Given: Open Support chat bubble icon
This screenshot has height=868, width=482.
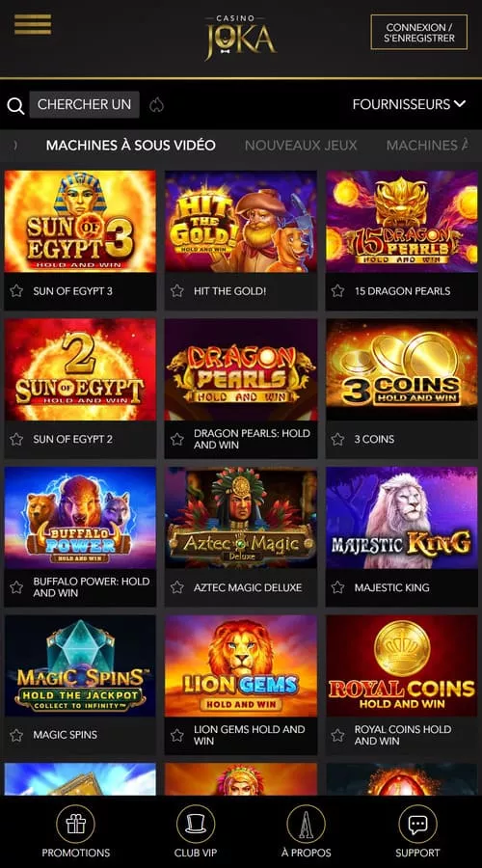Looking at the screenshot, I should point(417,824).
